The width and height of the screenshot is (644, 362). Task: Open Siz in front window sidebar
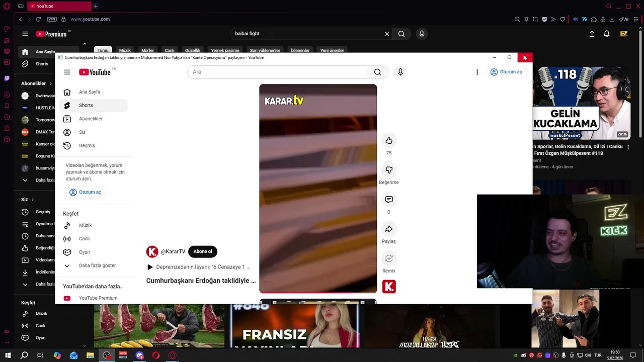pos(93,132)
